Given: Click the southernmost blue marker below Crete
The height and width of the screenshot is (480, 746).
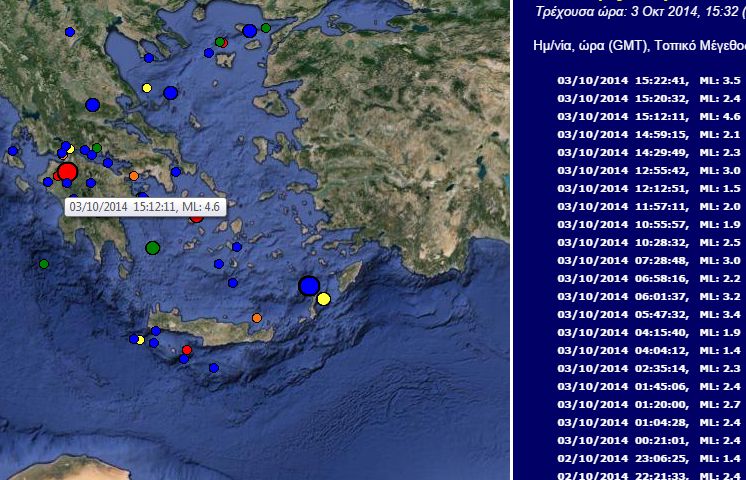Looking at the screenshot, I should 213,368.
